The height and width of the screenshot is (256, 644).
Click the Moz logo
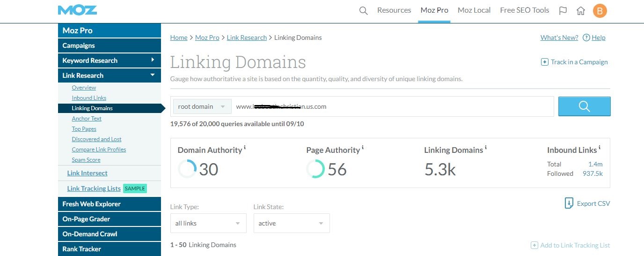point(78,10)
